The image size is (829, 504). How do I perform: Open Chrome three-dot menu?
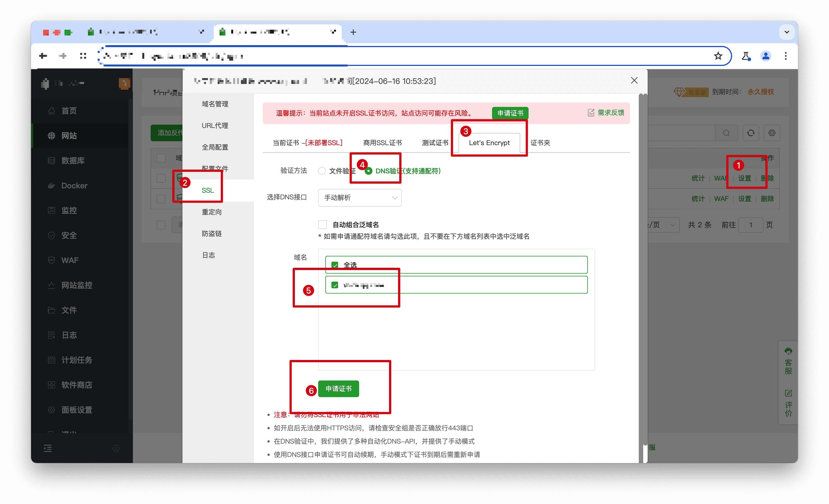click(x=786, y=56)
